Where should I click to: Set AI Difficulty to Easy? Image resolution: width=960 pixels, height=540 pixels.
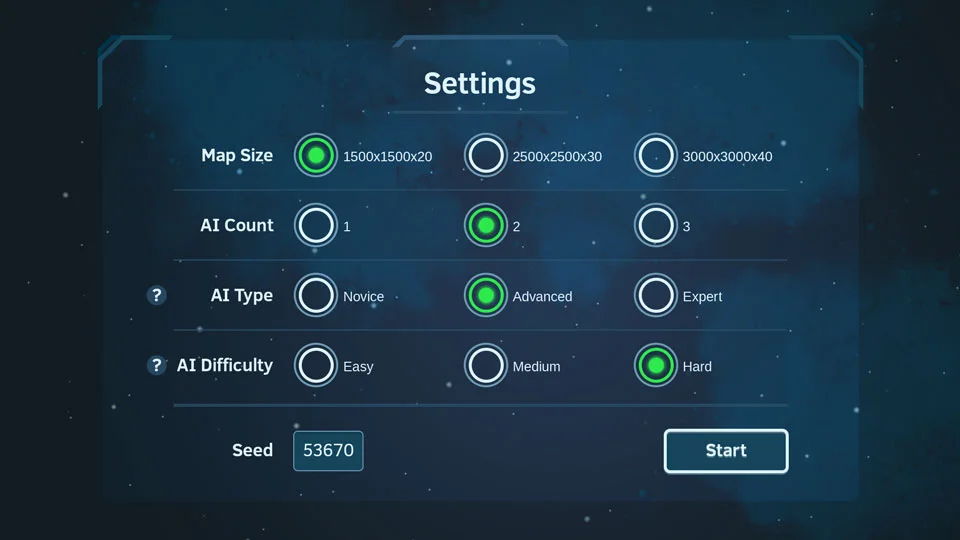coord(316,366)
